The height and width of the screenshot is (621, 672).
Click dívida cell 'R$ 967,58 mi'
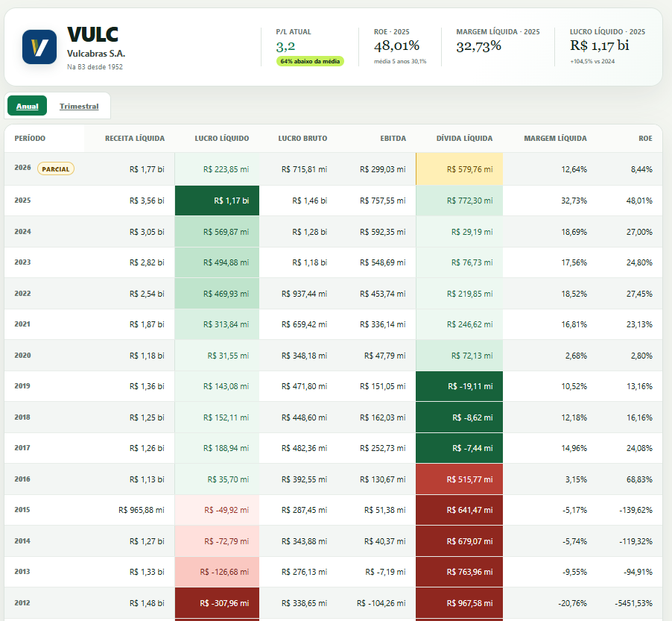(459, 603)
